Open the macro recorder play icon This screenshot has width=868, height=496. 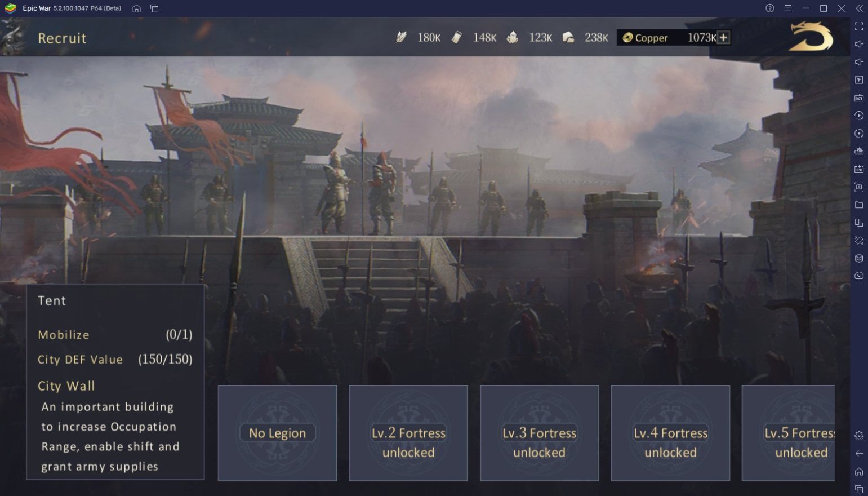click(x=859, y=116)
